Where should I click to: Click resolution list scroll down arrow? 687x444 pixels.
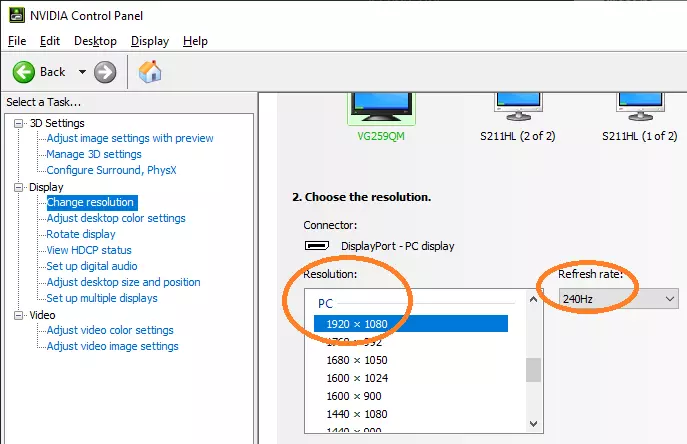533,424
